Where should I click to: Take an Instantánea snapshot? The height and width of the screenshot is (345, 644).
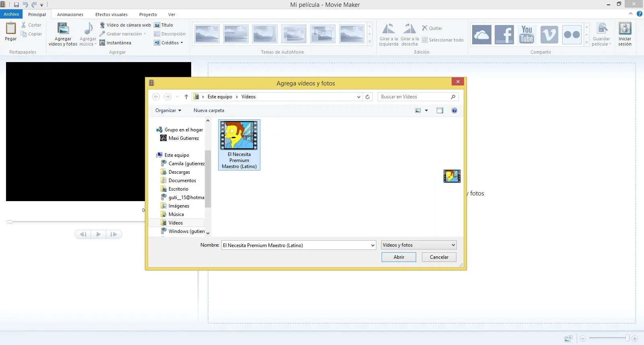(116, 43)
